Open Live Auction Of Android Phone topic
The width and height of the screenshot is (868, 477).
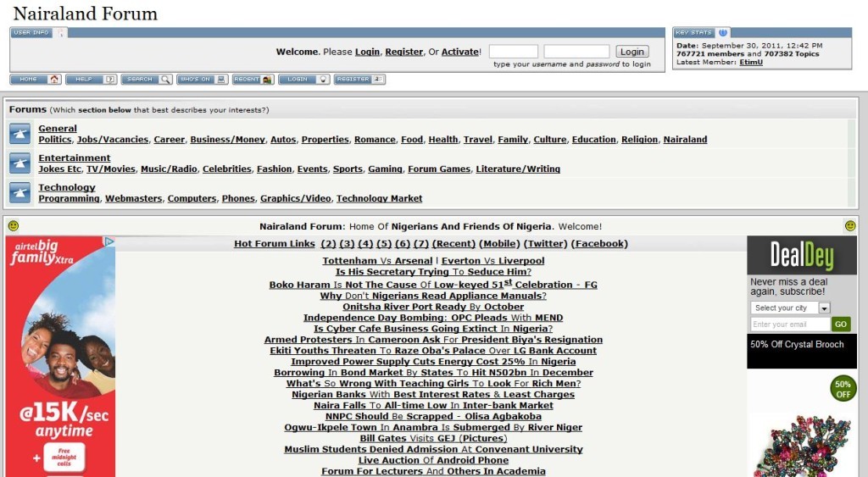[433, 460]
